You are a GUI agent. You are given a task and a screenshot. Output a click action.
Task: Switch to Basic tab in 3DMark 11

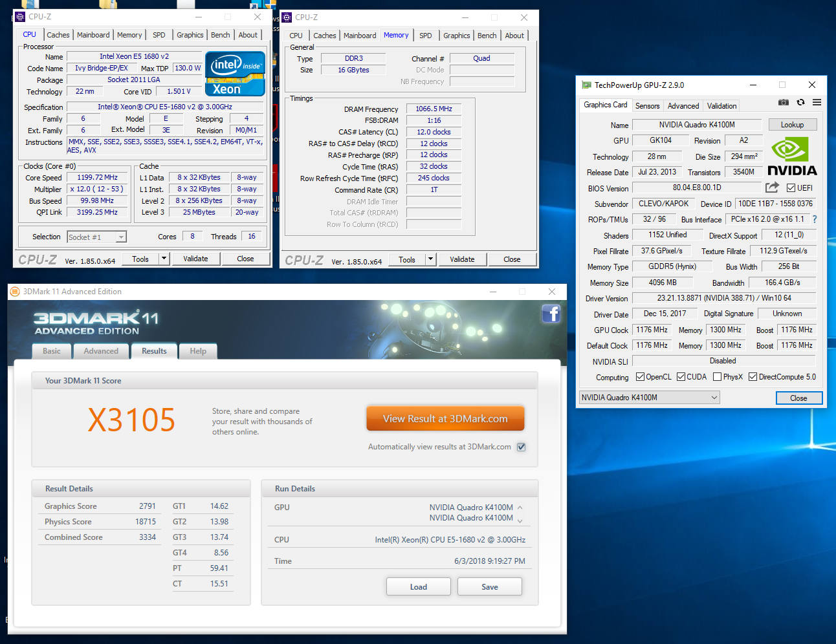(x=52, y=351)
